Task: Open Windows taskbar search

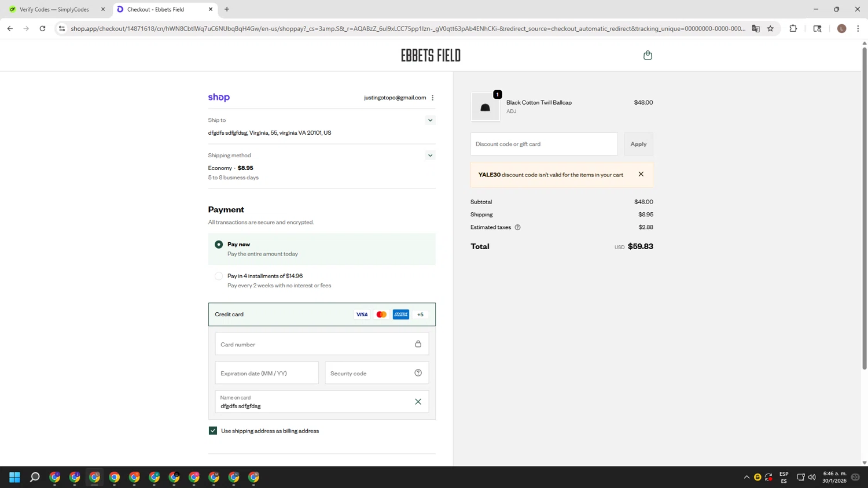Action: (x=35, y=477)
